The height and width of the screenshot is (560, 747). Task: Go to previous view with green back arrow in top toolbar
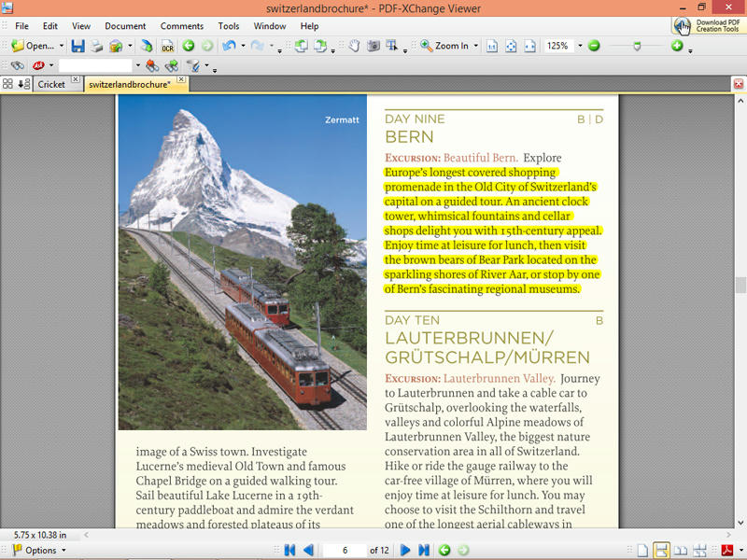[x=189, y=46]
